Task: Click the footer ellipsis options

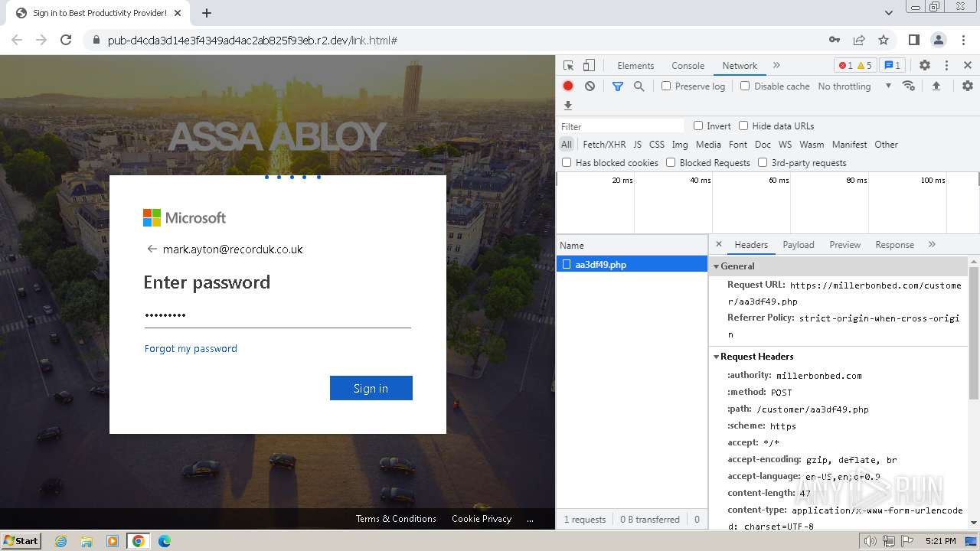Action: coord(530,519)
